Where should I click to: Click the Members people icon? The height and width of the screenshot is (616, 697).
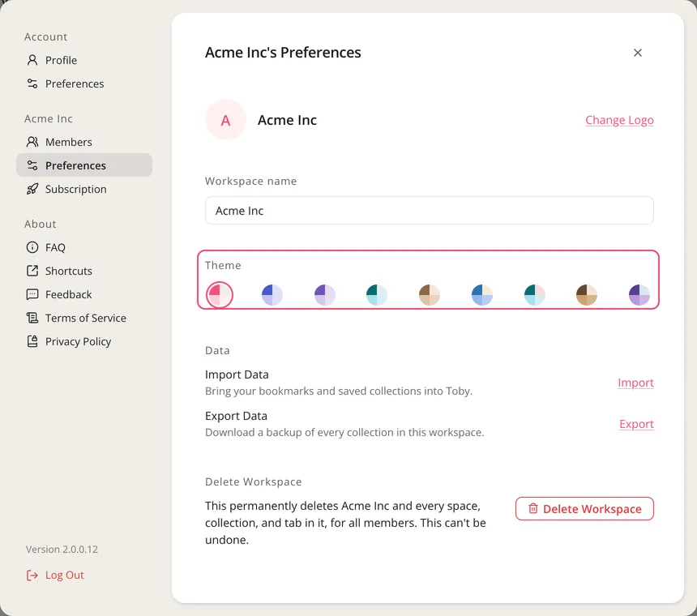point(32,142)
